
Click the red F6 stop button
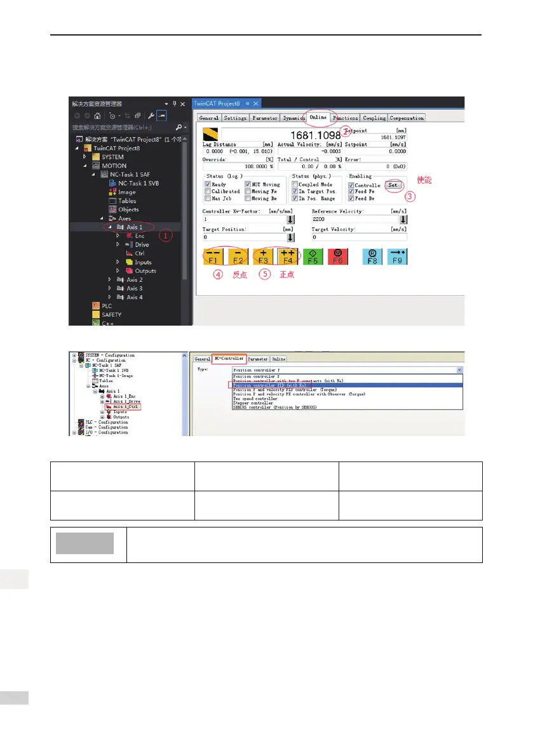(x=337, y=256)
